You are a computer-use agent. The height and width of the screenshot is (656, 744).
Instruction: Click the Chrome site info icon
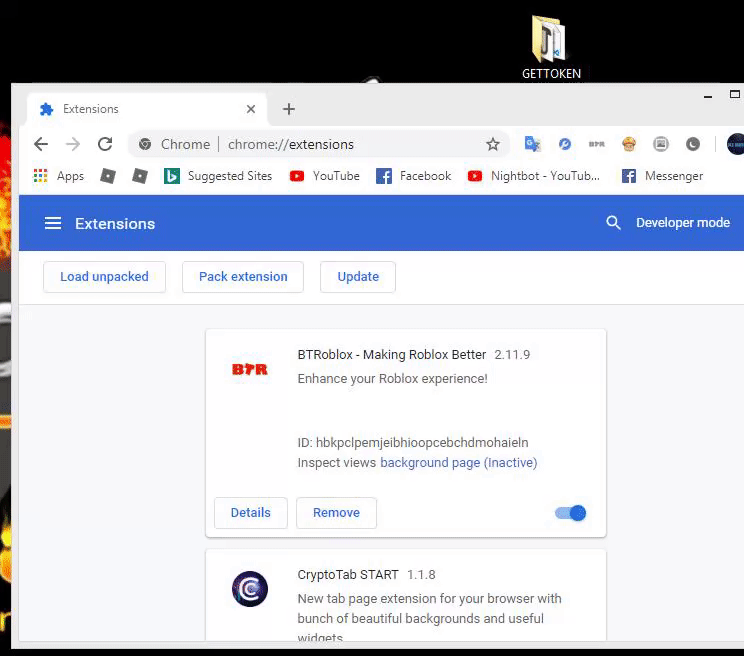point(145,144)
